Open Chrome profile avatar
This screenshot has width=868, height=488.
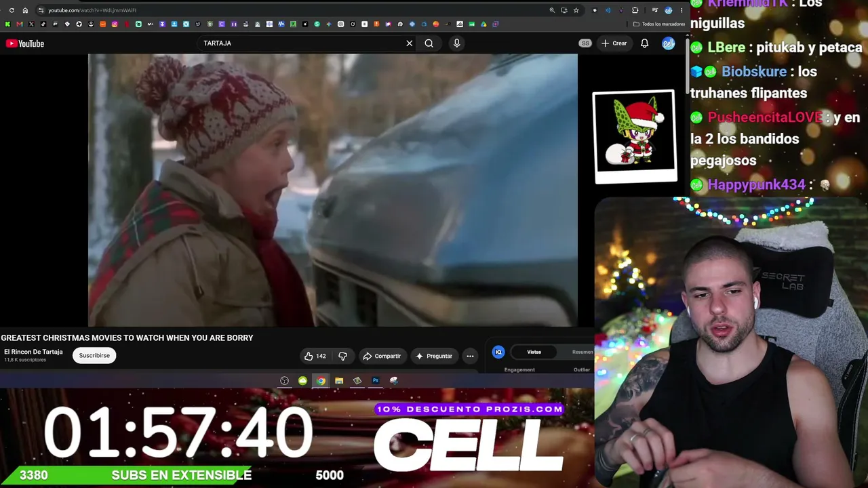click(x=668, y=10)
